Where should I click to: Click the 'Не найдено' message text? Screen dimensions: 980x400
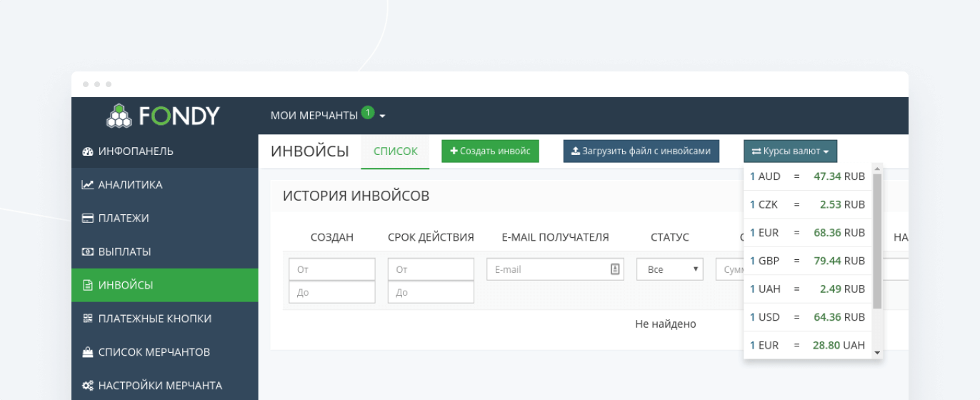(x=666, y=324)
